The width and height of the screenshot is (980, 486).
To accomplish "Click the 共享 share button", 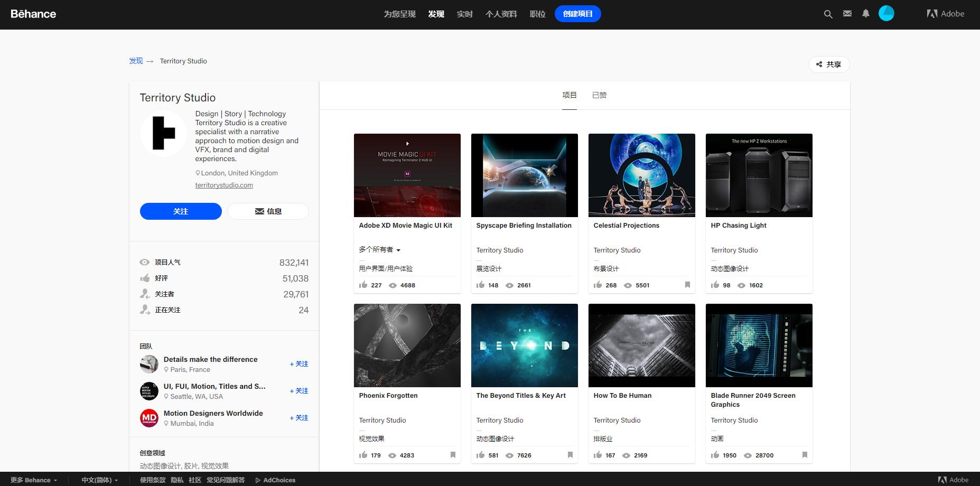I will [829, 64].
